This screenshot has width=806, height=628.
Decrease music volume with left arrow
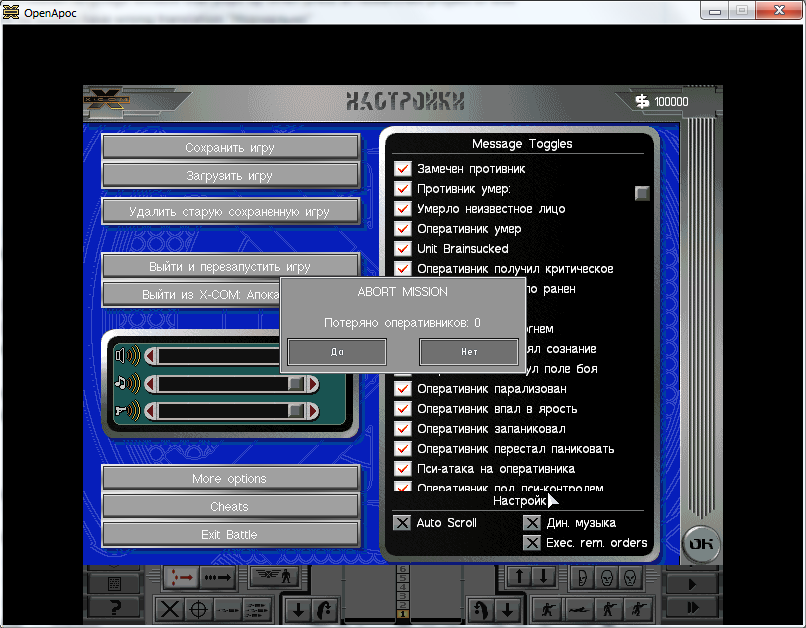[x=151, y=384]
